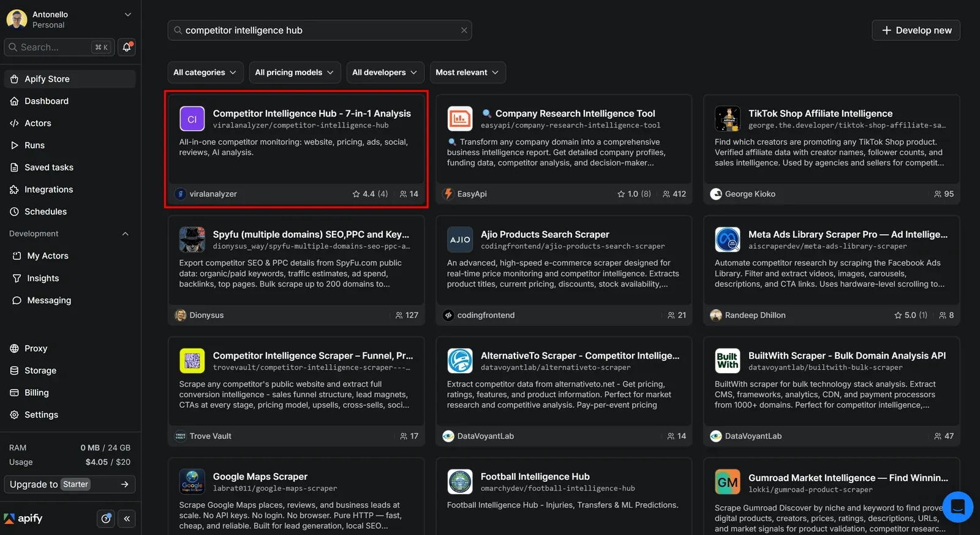Image resolution: width=980 pixels, height=535 pixels.
Task: Open the Most relevant sort dropdown
Action: [467, 72]
